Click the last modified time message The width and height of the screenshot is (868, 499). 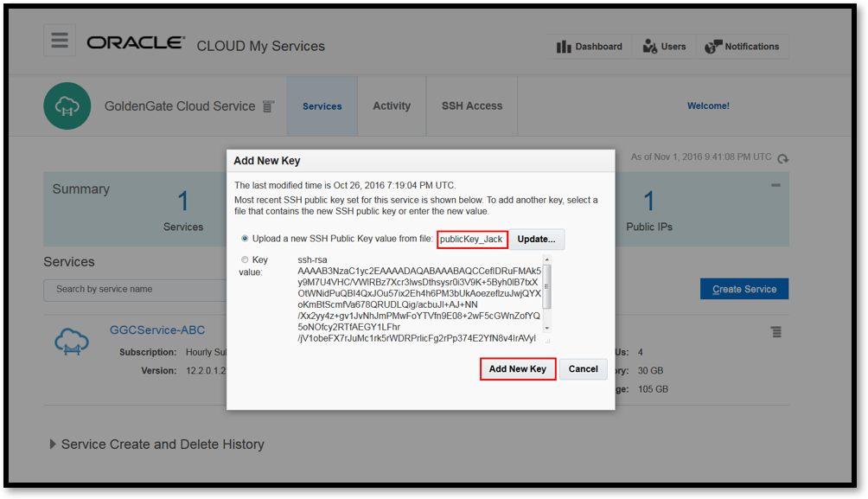tap(345, 186)
